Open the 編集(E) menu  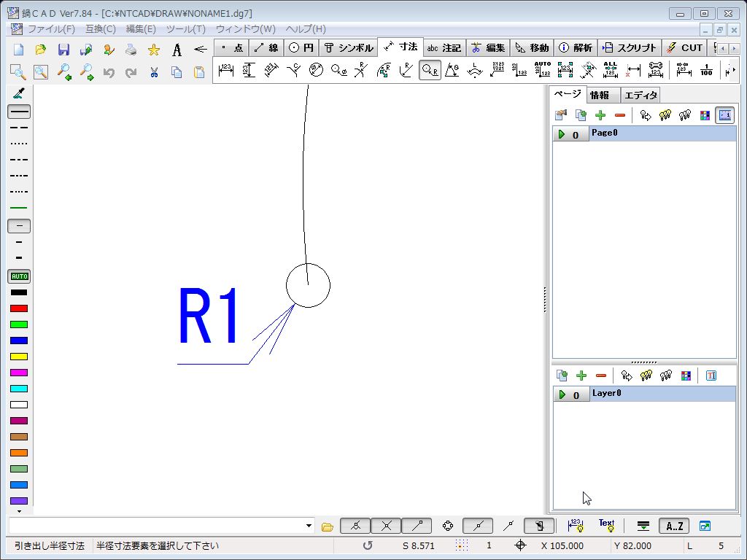coord(141,29)
